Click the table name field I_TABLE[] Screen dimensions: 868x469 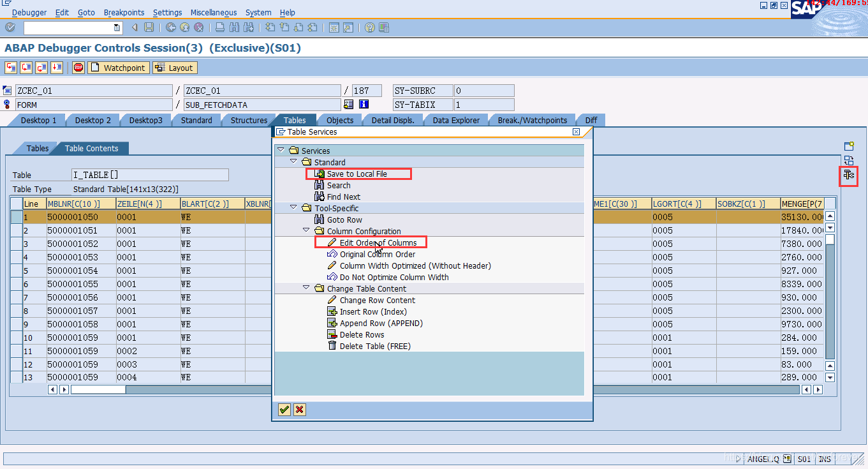(x=150, y=174)
